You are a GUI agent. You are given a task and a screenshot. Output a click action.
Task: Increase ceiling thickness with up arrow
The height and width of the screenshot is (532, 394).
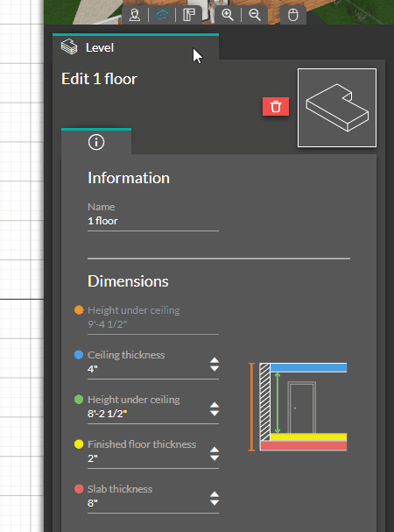click(215, 360)
